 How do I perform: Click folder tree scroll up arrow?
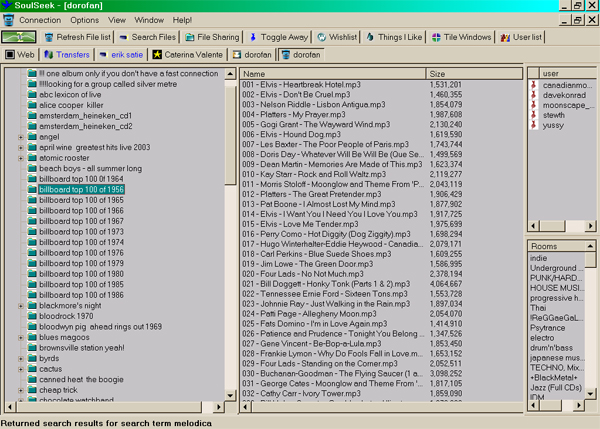click(x=230, y=73)
